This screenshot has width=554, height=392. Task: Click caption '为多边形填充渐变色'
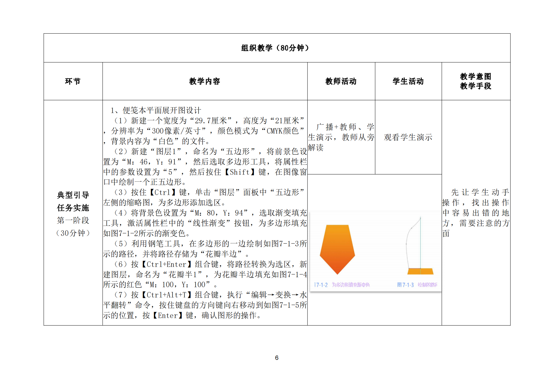click(351, 285)
